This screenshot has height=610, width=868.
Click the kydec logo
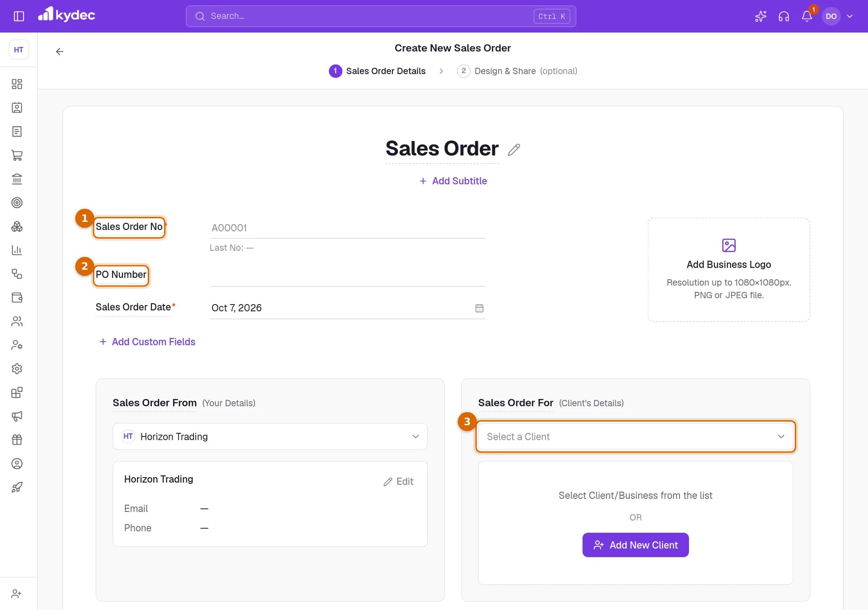coord(66,15)
